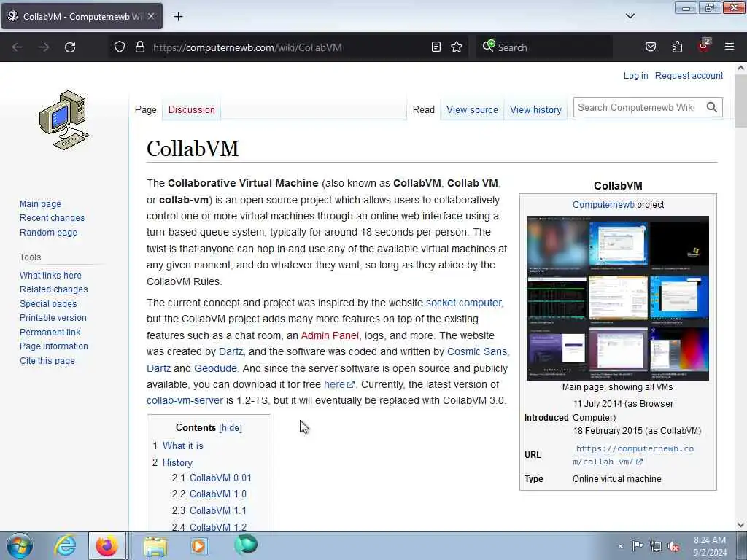Screen dimensions: 747x560
Task: Open What links here tool
Action: point(50,275)
